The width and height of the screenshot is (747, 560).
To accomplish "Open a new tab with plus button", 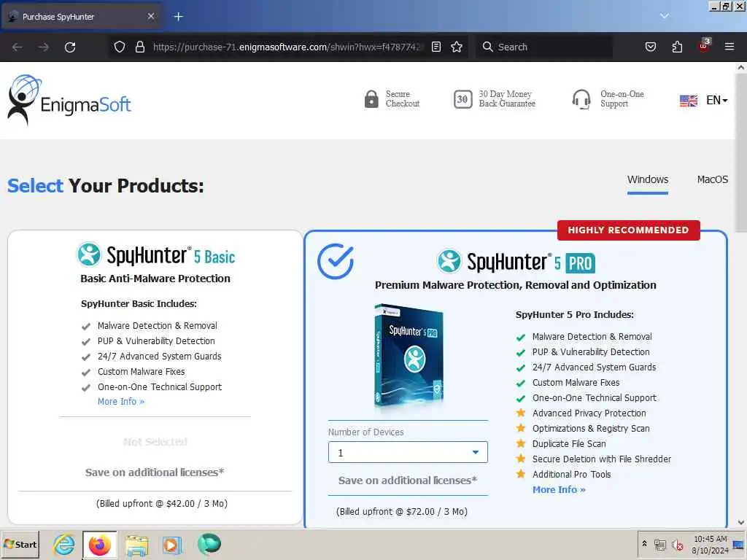I will pos(178,17).
